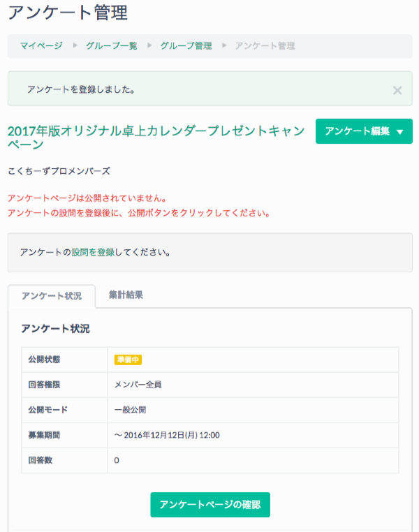Click the こくちーずプロメンバーズ group name

pos(59,171)
